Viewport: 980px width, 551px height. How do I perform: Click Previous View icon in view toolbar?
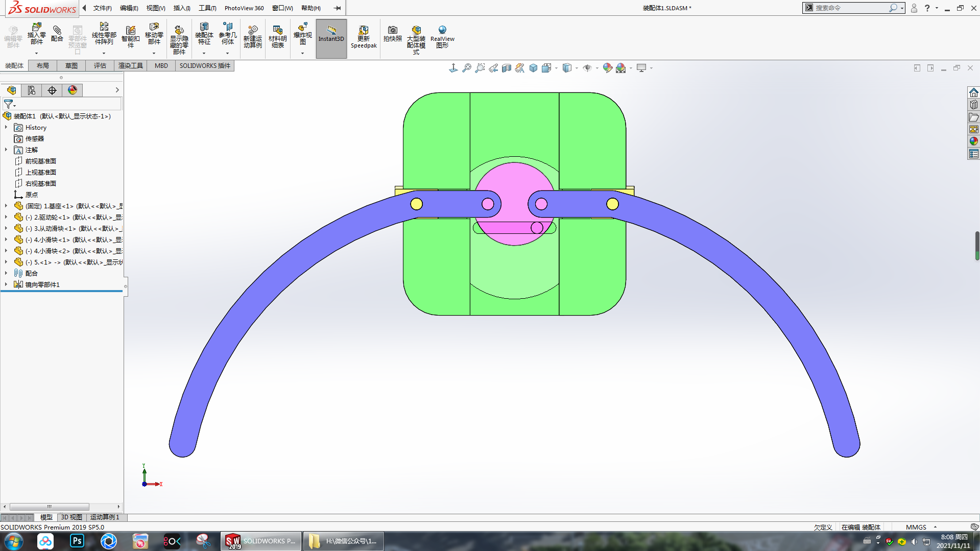493,68
